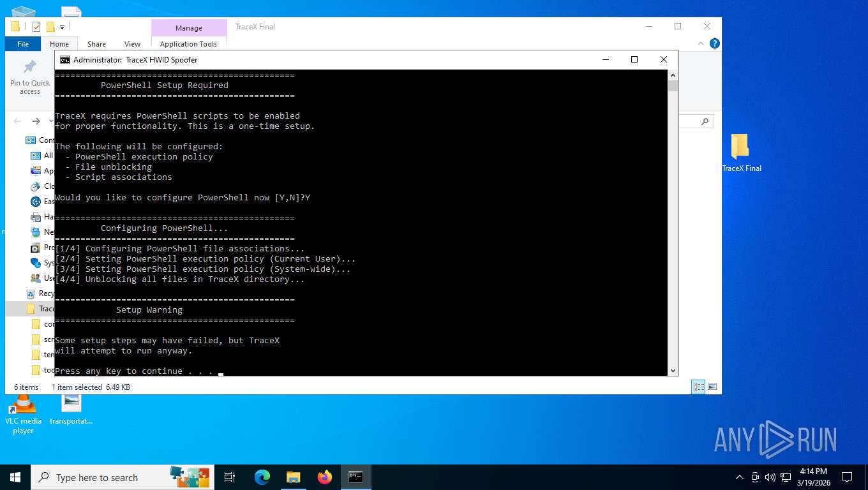Image resolution: width=868 pixels, height=490 pixels.
Task: Select the Clock and Region icon in navigation pane
Action: 36,186
